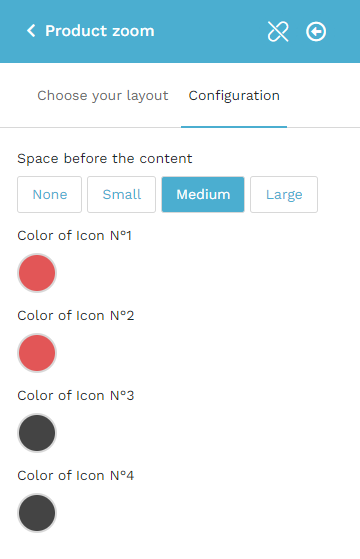This screenshot has width=360, height=559.
Task: Select Small spacing option
Action: pos(122,194)
